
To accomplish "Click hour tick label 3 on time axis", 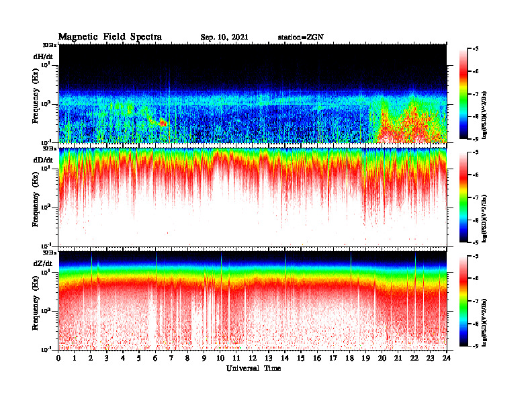I will pos(107,359).
